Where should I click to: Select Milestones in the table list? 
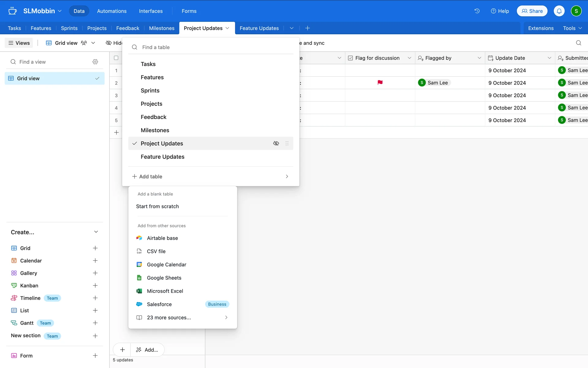155,130
